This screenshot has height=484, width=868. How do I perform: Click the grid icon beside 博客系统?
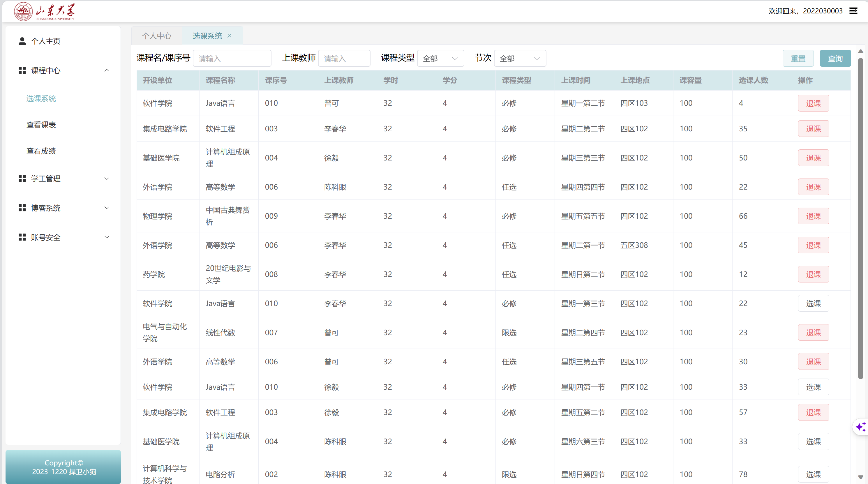click(22, 208)
